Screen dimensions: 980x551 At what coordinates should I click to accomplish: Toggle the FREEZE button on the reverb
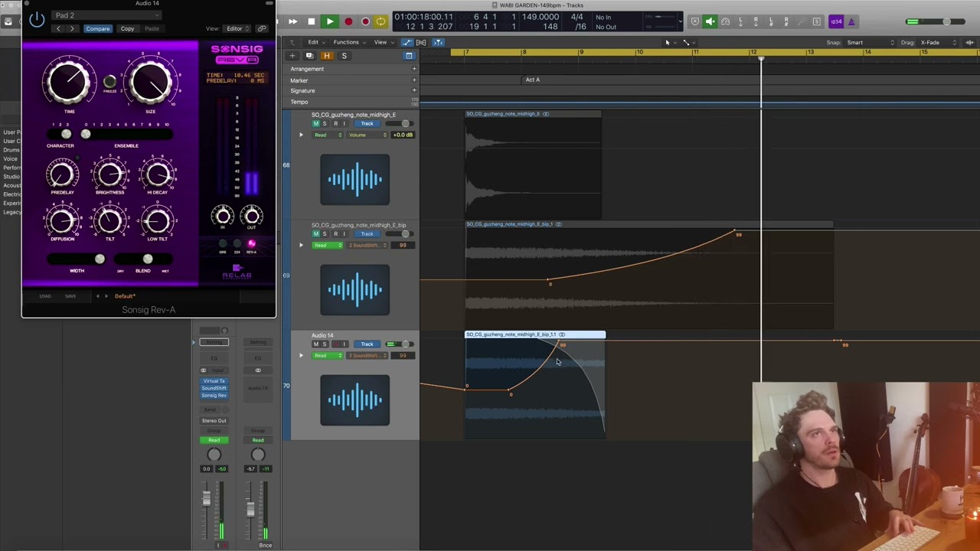[x=109, y=81]
